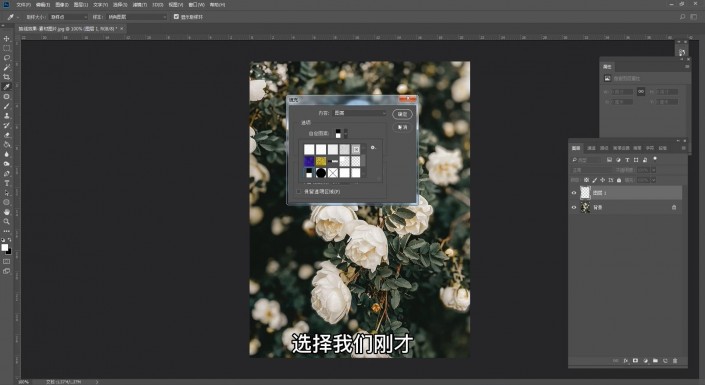Image resolution: width=705 pixels, height=385 pixels.
Task: Hide the Layer 1 visibility eye
Action: click(574, 193)
